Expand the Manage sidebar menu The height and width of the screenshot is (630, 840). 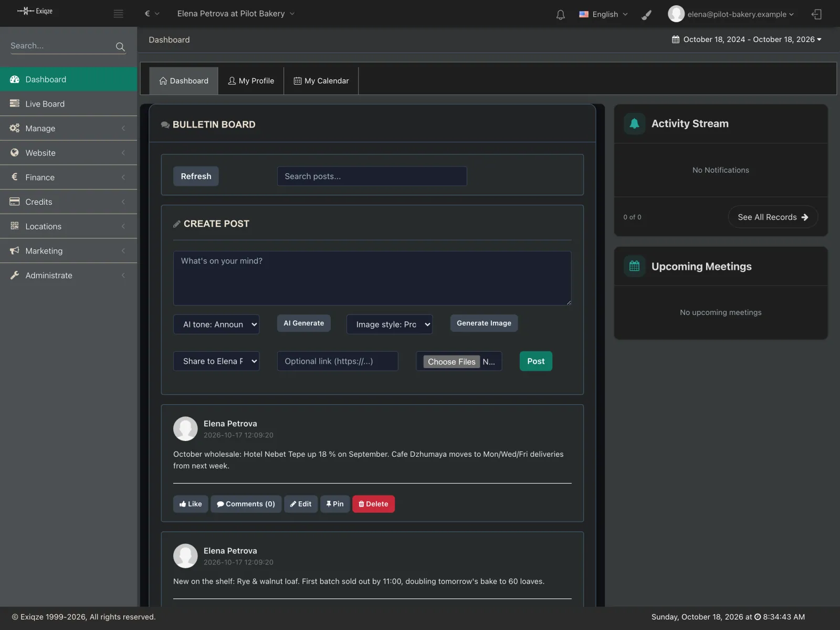click(x=68, y=128)
